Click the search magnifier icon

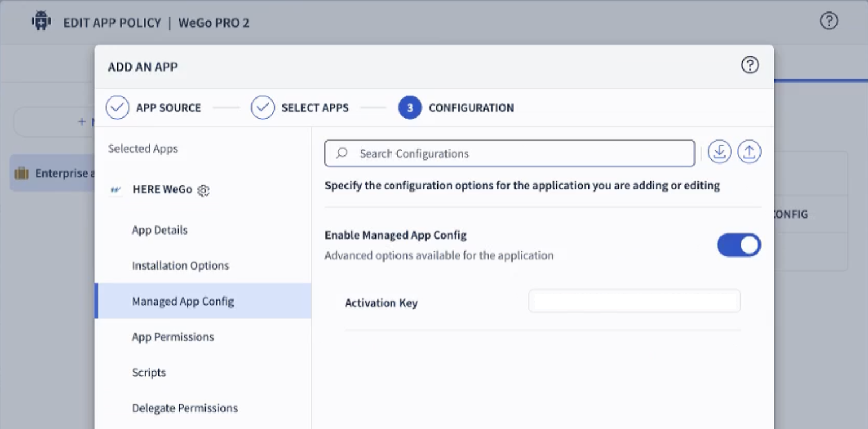pos(342,153)
